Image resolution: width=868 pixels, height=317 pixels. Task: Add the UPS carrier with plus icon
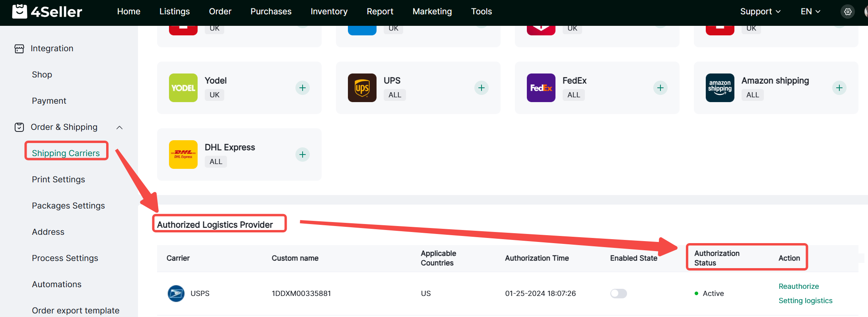point(481,88)
